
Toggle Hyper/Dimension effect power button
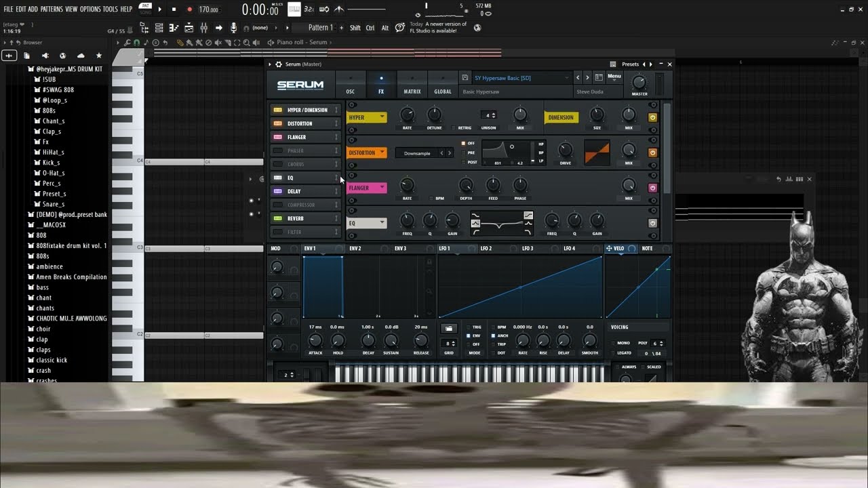(652, 117)
